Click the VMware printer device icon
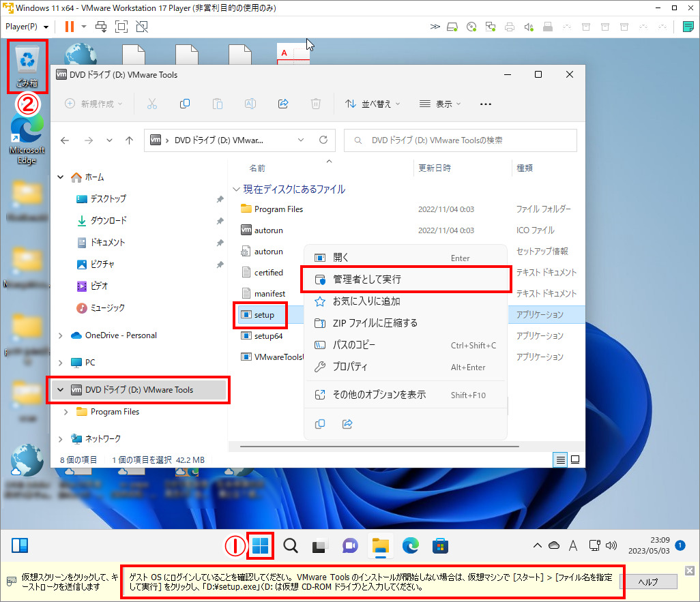This screenshot has width=700, height=602. (x=510, y=27)
